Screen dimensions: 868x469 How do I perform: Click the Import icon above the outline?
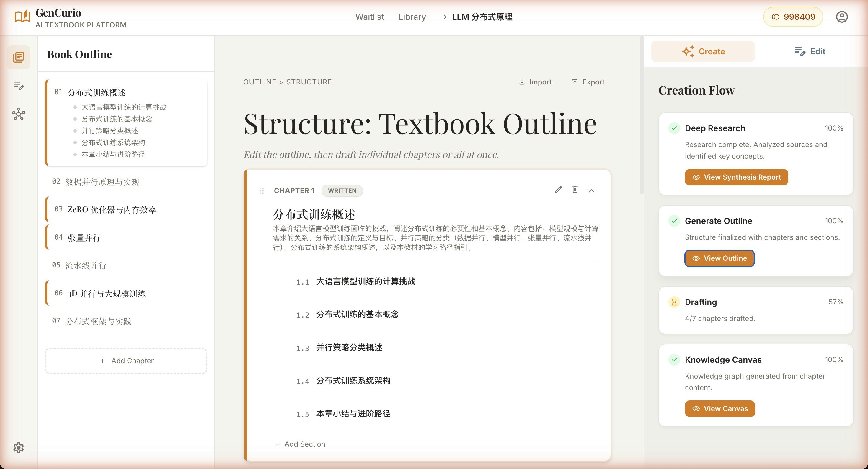(x=522, y=82)
